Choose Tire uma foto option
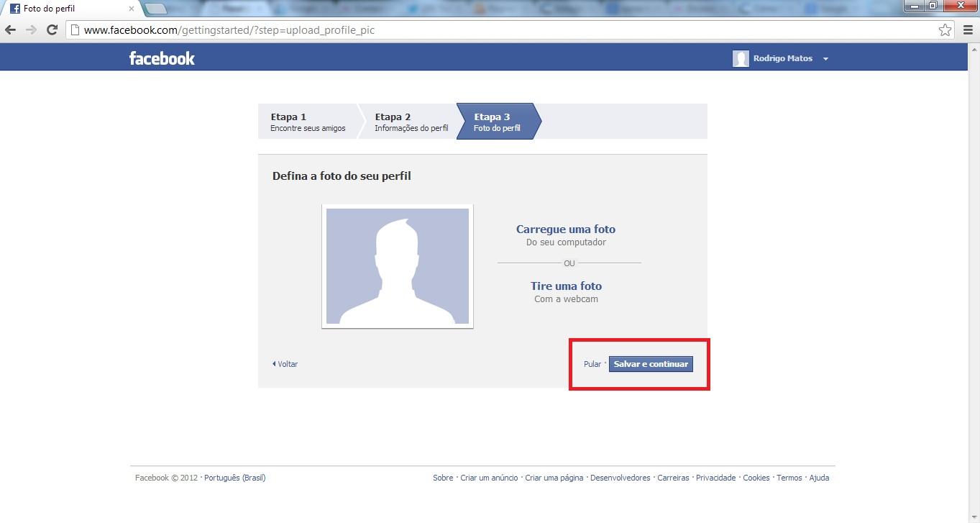 (566, 286)
